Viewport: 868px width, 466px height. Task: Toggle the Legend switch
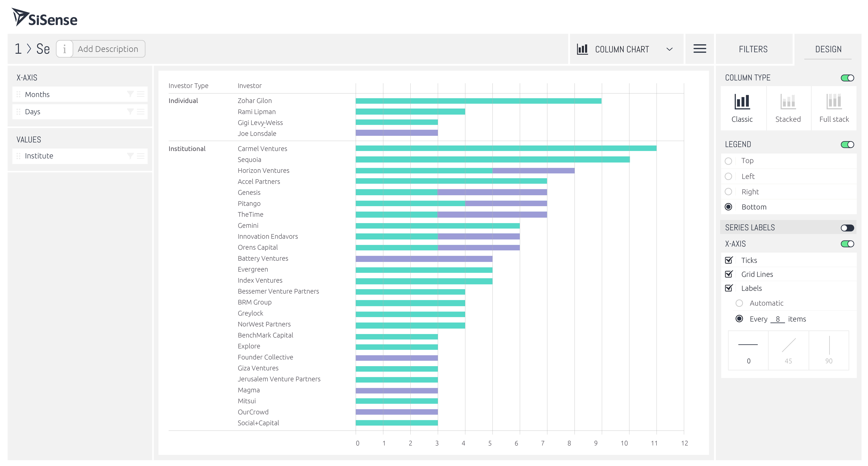[x=848, y=145]
